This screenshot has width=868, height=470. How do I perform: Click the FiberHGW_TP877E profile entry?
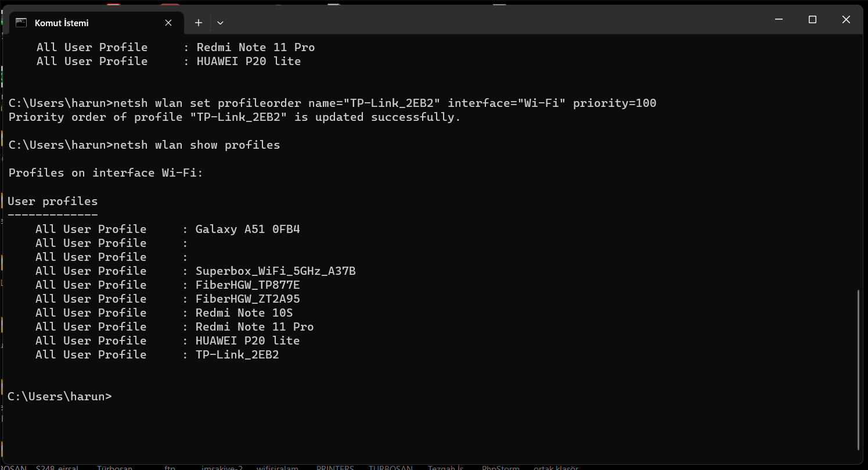pyautogui.click(x=247, y=285)
